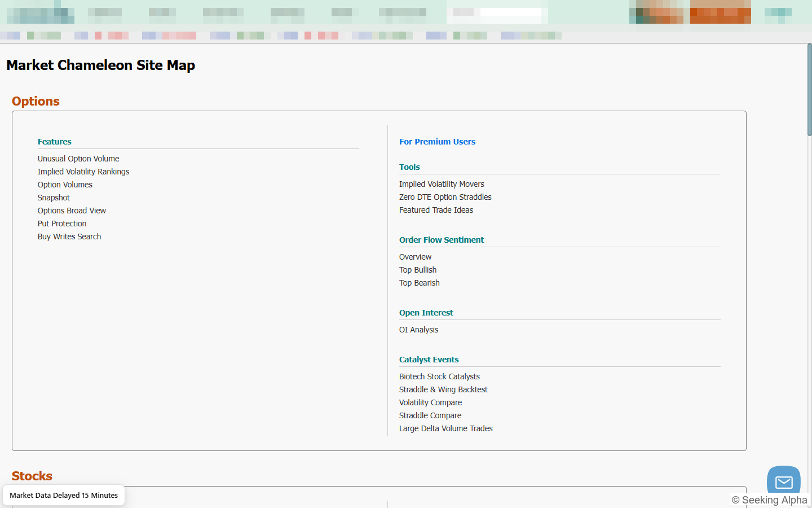
Task: Click the Market Chameleon Site Map title
Action: tap(101, 65)
